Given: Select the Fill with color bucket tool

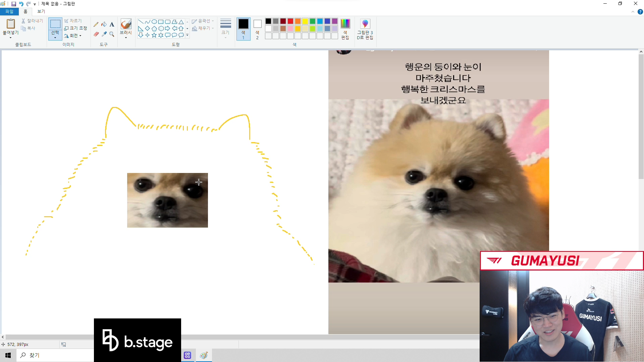Looking at the screenshot, I should 104,24.
